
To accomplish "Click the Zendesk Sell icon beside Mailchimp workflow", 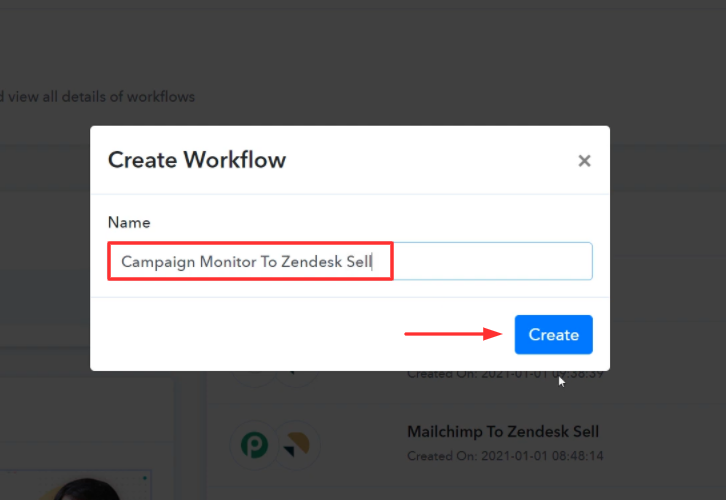I will (297, 445).
